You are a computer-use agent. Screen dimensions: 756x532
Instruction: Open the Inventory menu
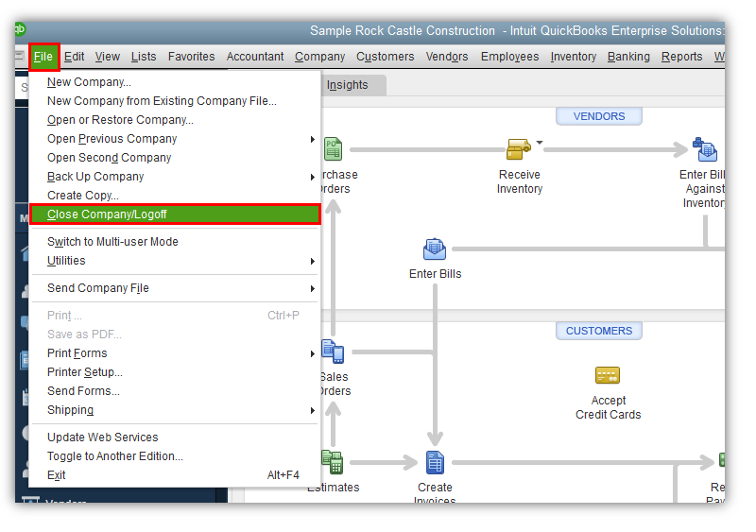point(574,57)
